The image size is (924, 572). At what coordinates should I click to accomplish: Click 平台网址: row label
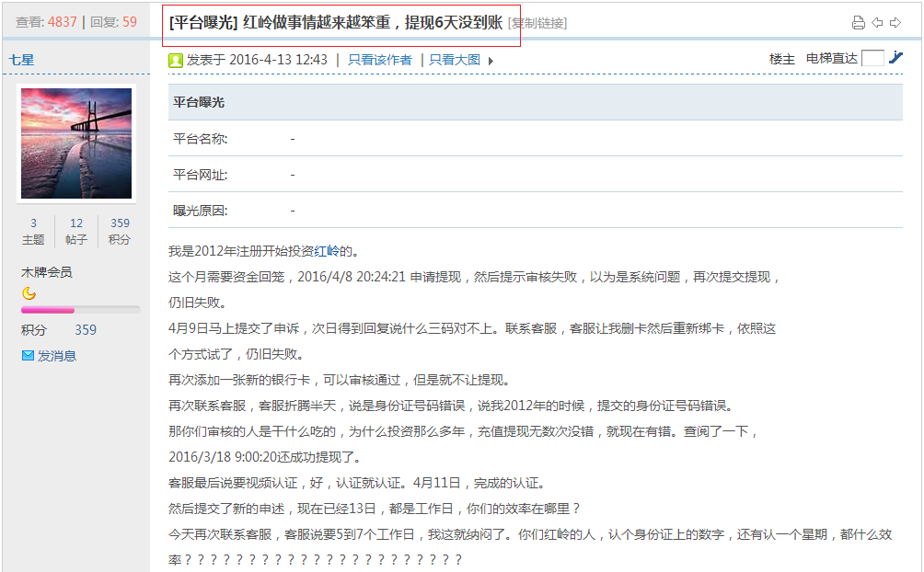200,175
